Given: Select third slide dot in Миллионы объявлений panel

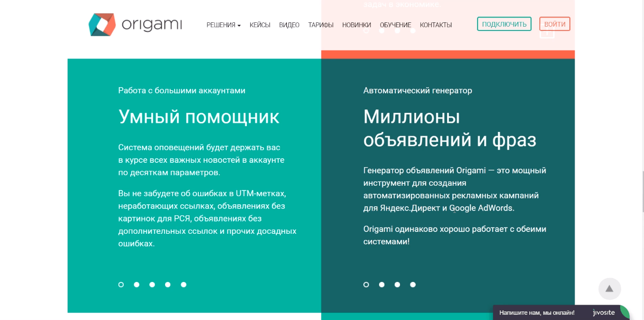Looking at the screenshot, I should 397,285.
